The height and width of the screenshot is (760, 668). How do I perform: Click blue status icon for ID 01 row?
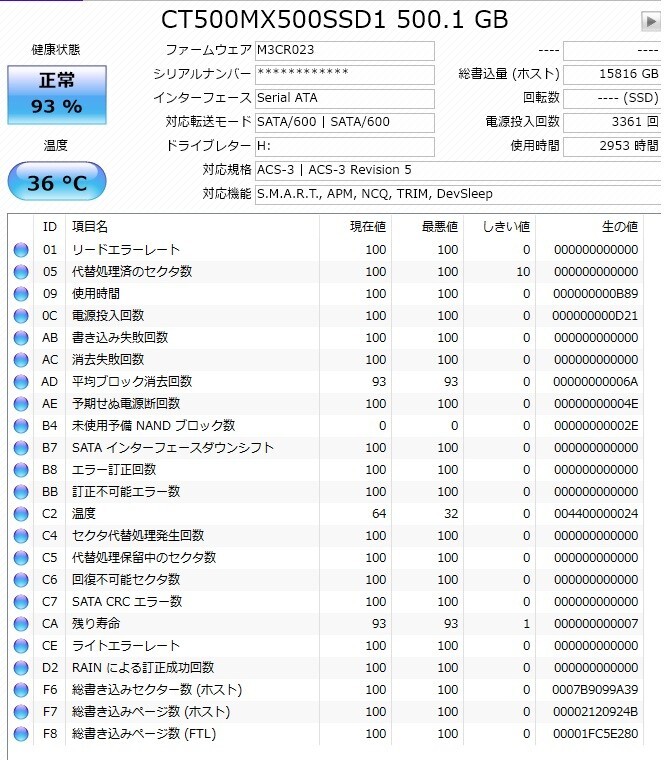click(x=21, y=250)
